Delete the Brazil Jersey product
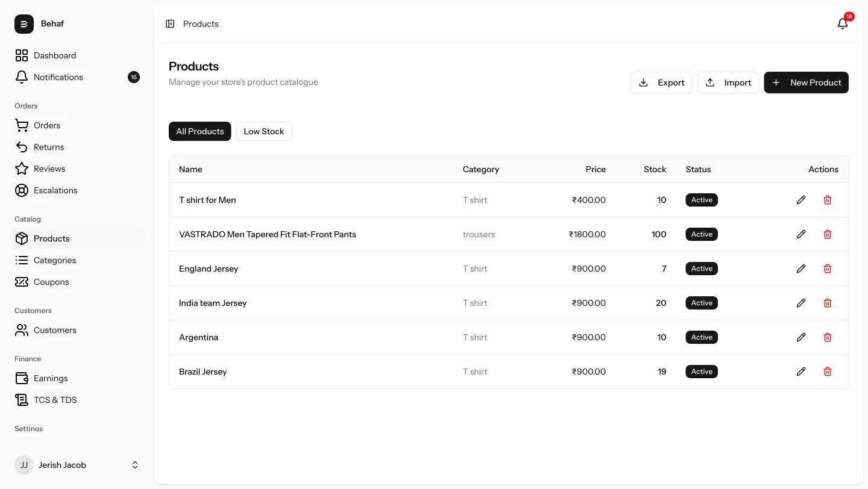 click(x=828, y=372)
